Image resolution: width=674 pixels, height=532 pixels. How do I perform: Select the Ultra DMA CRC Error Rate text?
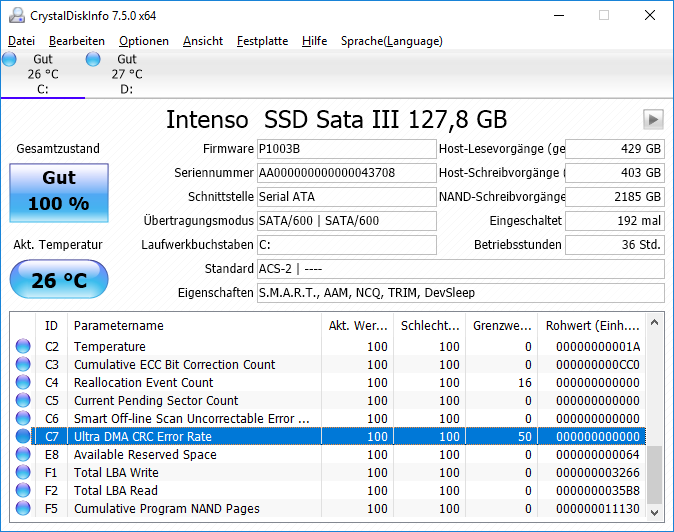143,437
